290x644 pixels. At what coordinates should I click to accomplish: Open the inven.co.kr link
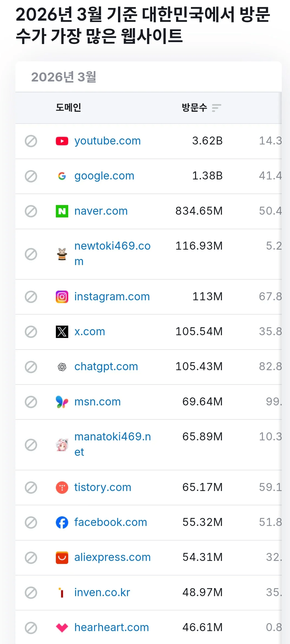(x=102, y=592)
